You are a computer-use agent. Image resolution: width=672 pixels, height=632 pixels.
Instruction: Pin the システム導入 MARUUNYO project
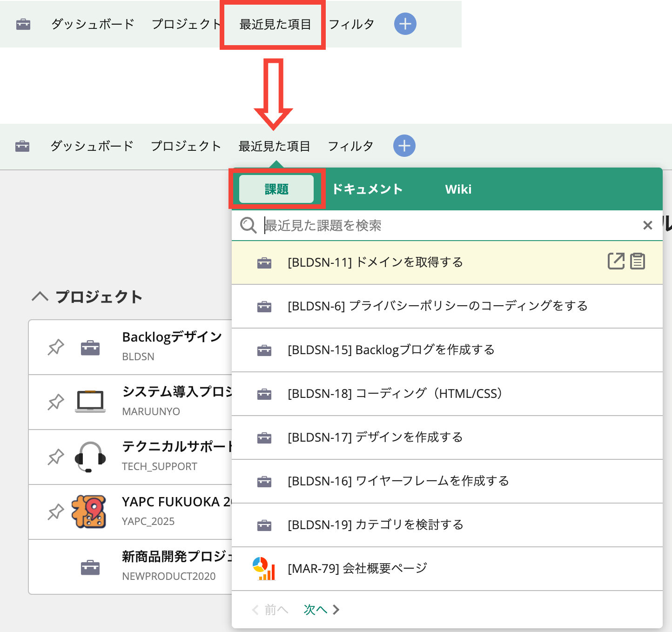tap(56, 402)
